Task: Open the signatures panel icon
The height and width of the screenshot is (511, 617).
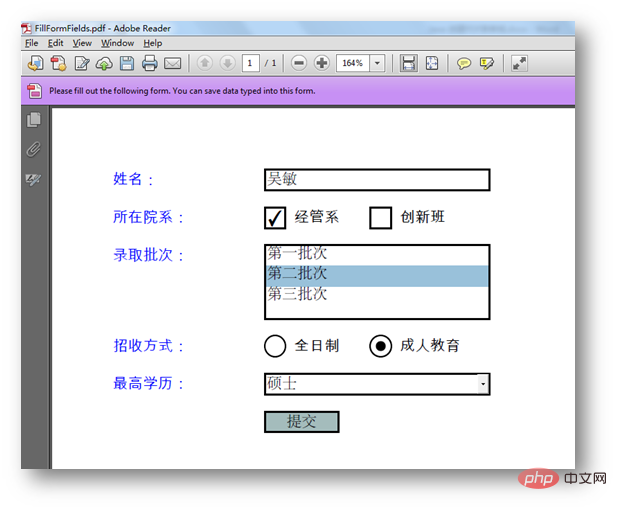Action: 33,180
